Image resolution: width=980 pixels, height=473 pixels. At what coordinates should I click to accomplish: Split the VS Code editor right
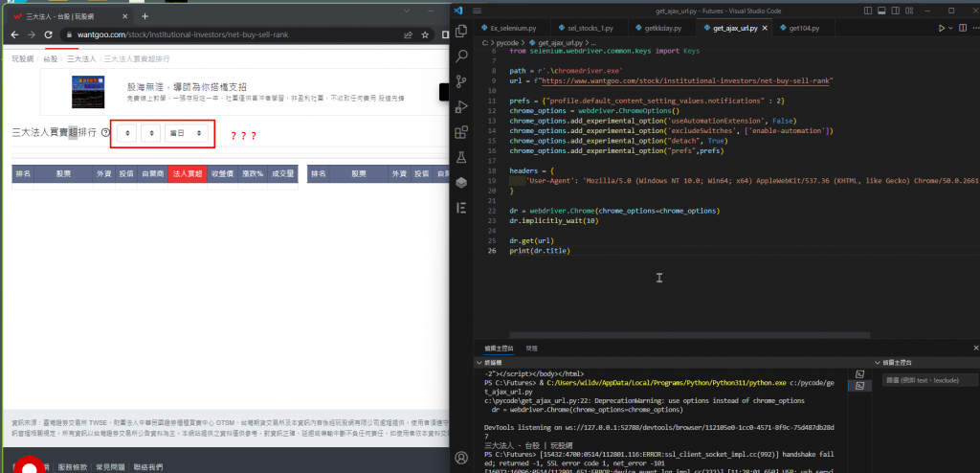[x=962, y=28]
